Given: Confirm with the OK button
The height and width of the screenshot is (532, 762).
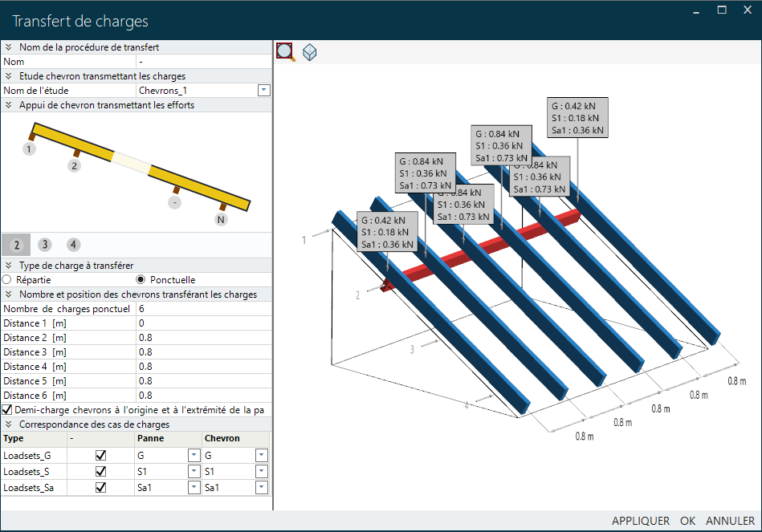Looking at the screenshot, I should click(x=687, y=521).
